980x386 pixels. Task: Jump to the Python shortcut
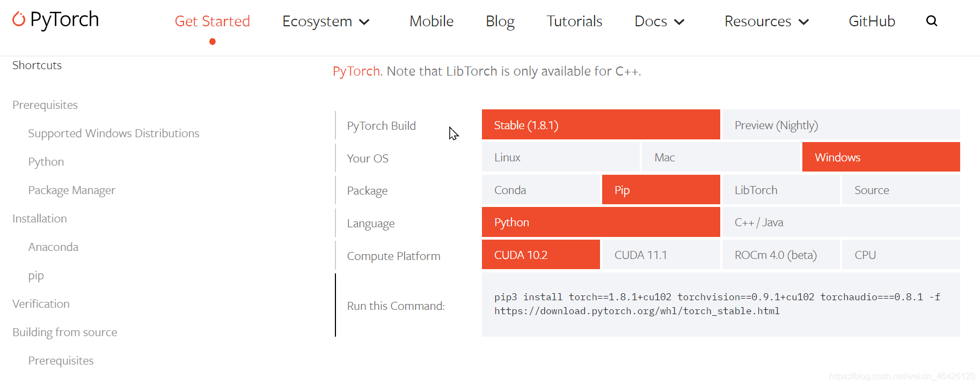tap(46, 162)
